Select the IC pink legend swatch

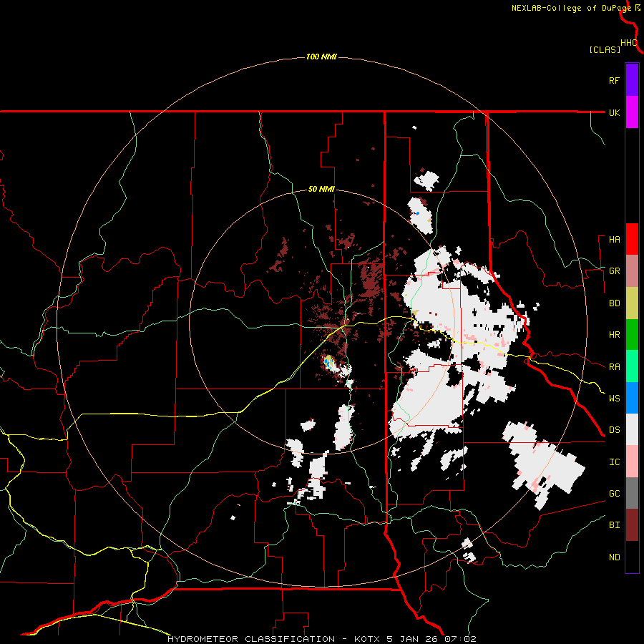[x=632, y=462]
